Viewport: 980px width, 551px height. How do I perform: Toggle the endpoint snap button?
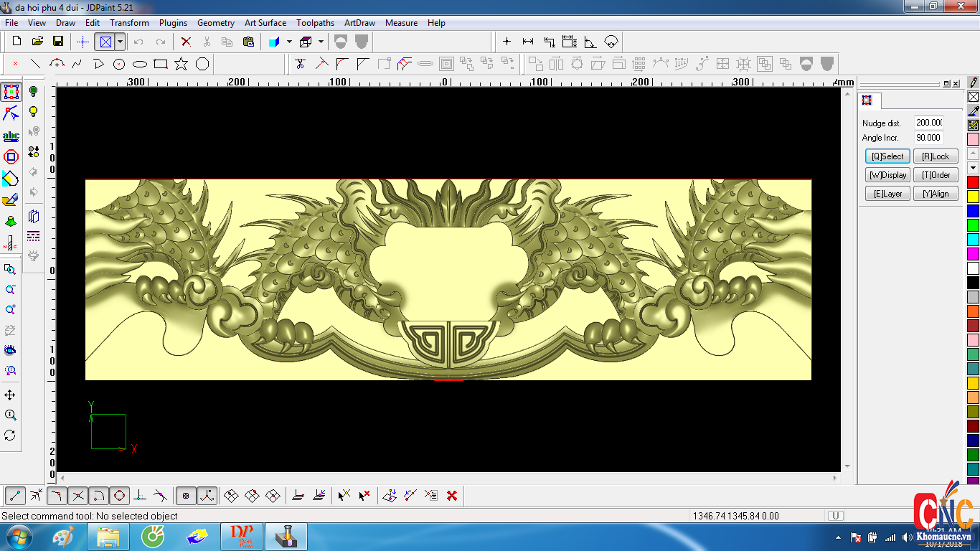tap(16, 495)
